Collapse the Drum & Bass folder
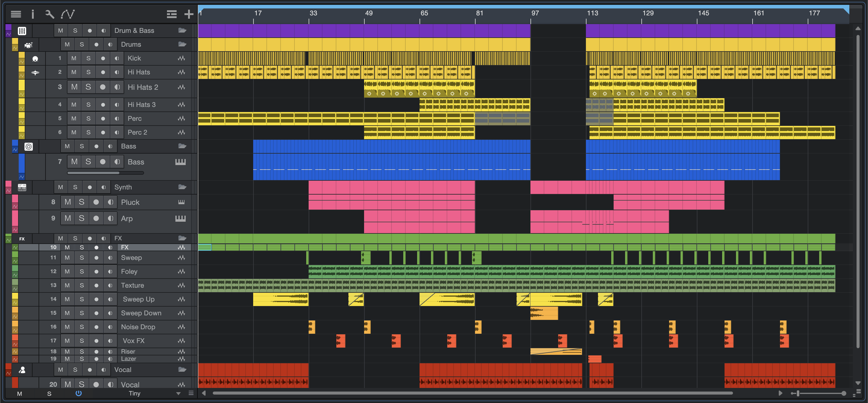The width and height of the screenshot is (868, 403). [182, 31]
